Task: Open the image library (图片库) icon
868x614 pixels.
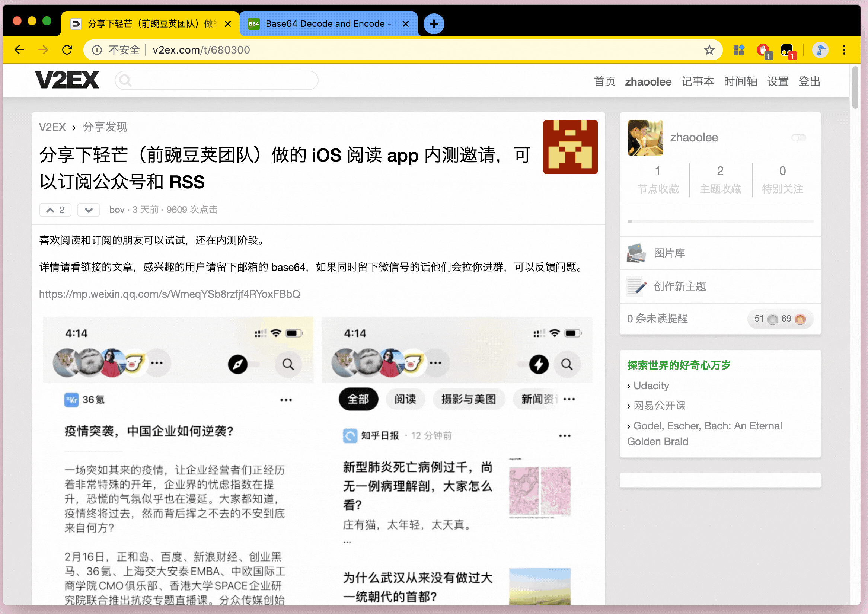Action: pyautogui.click(x=636, y=253)
